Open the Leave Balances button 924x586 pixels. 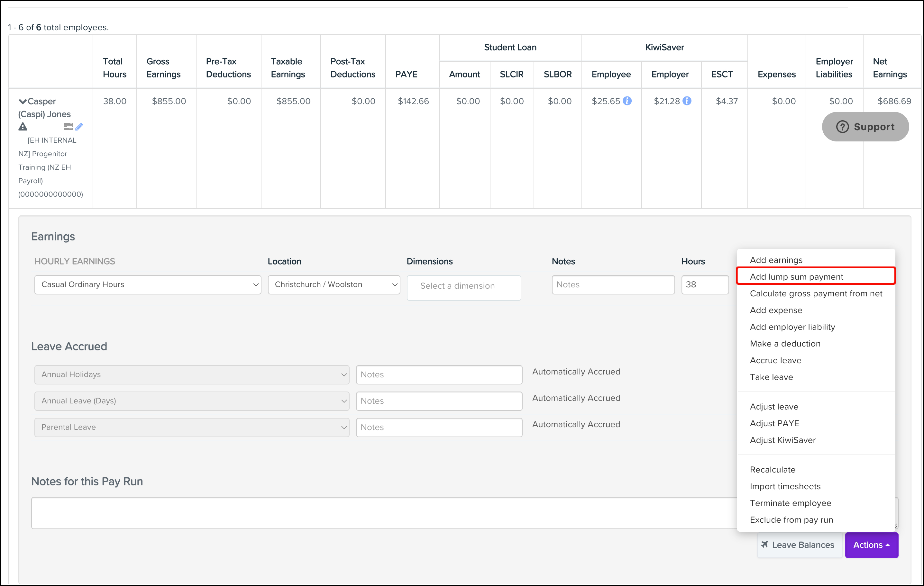coord(800,545)
